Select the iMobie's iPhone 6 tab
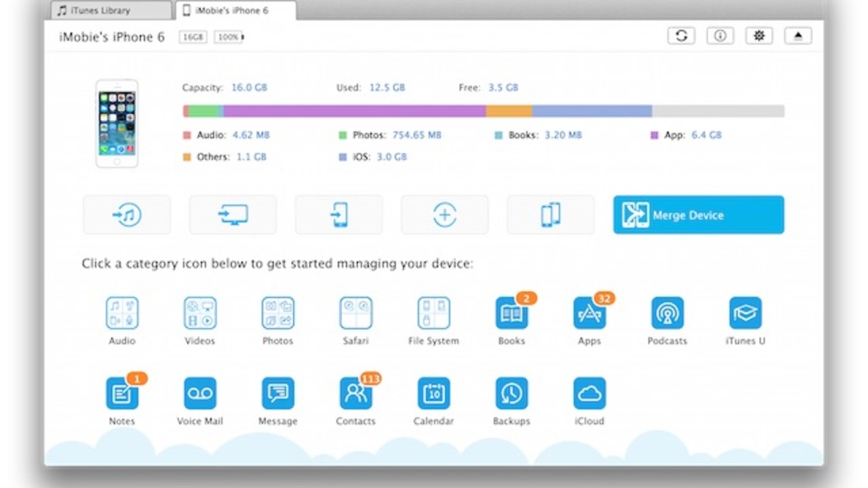868x488 pixels. coord(236,10)
